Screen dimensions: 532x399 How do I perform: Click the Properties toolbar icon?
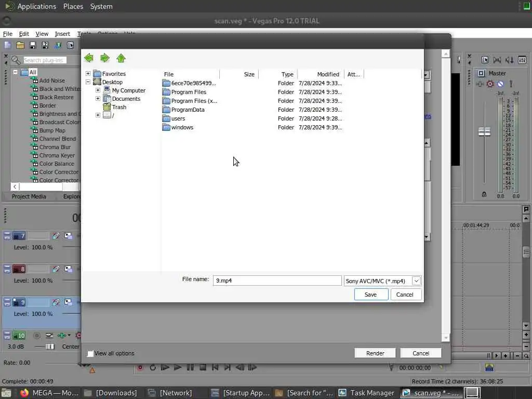click(x=70, y=45)
